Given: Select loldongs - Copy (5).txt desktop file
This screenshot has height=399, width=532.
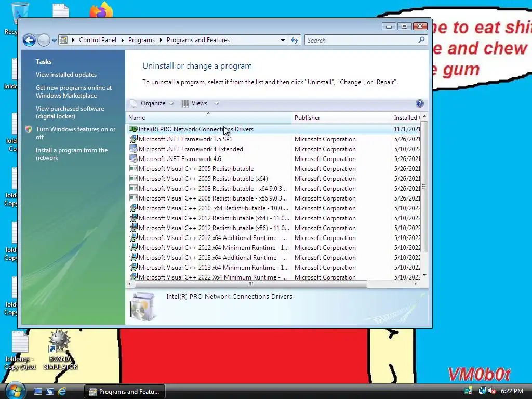Looking at the screenshot, I should click(20, 351).
